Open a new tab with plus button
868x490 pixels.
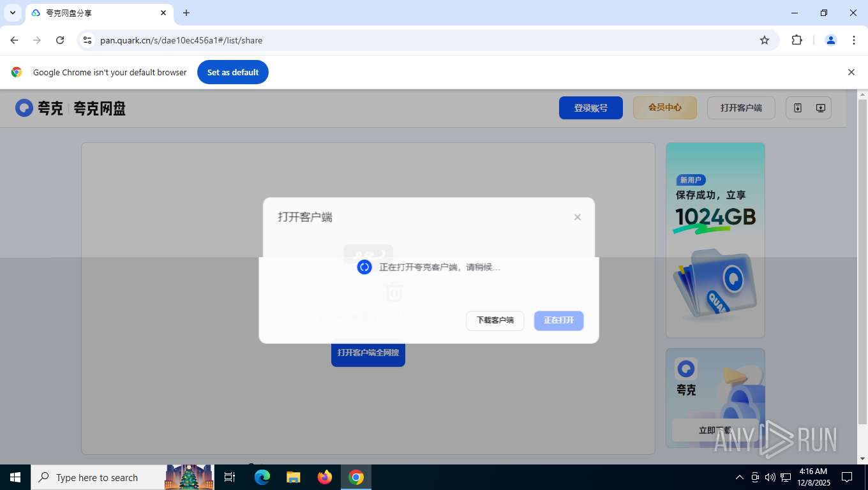click(186, 13)
